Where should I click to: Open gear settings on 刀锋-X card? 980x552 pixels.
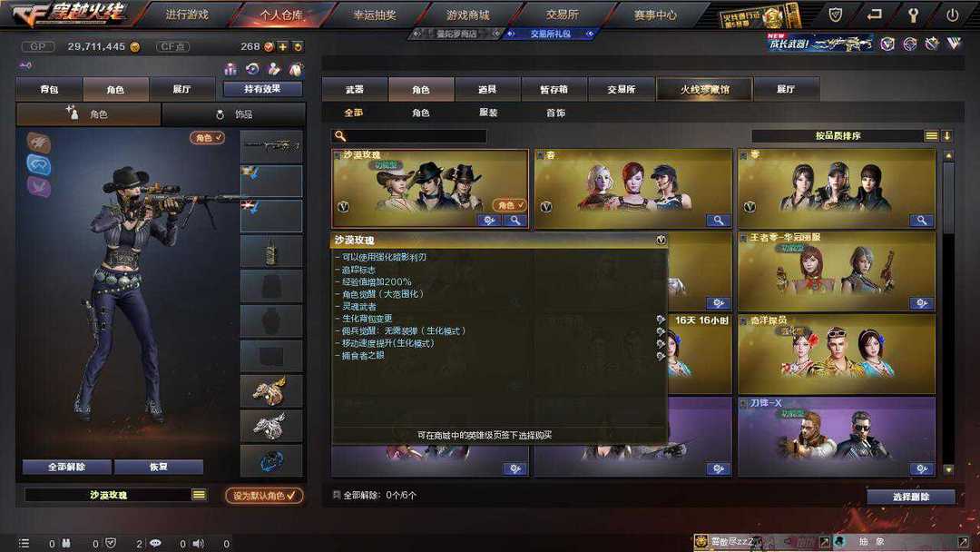(921, 468)
